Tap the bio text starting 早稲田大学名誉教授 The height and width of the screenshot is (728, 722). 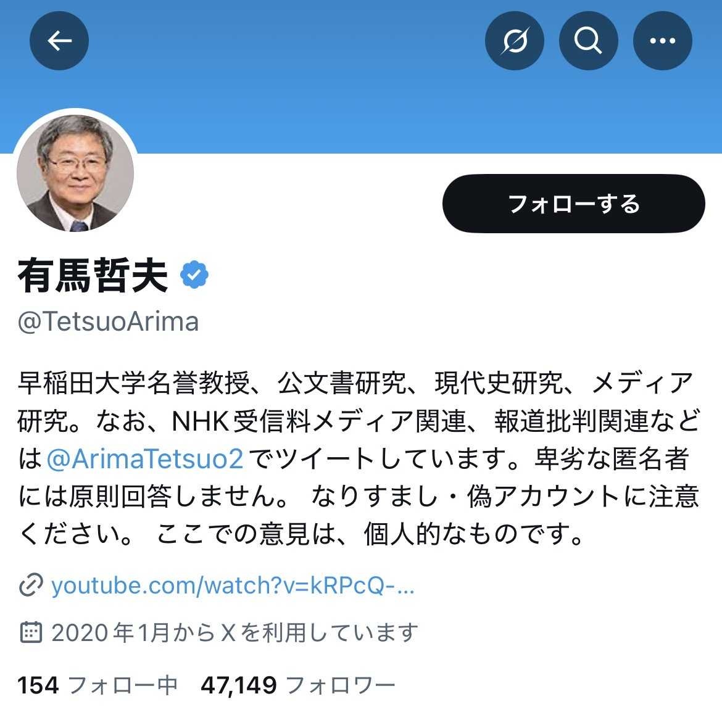click(x=359, y=459)
